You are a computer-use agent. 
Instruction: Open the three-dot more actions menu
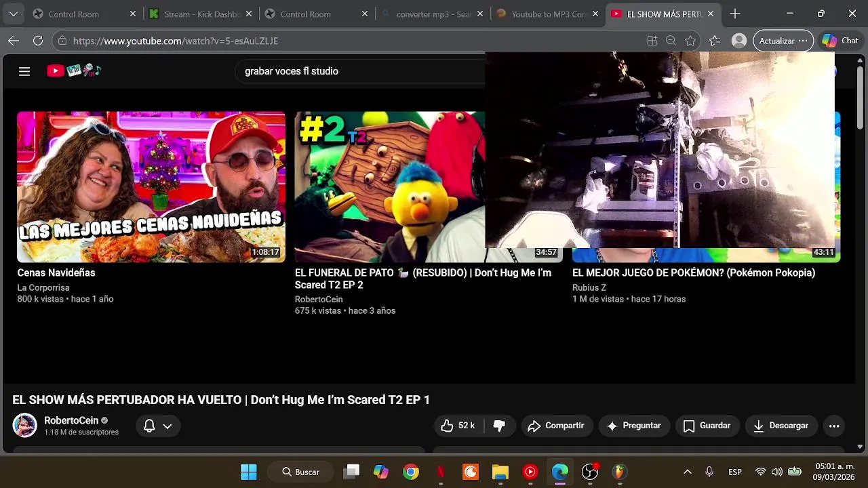point(834,426)
